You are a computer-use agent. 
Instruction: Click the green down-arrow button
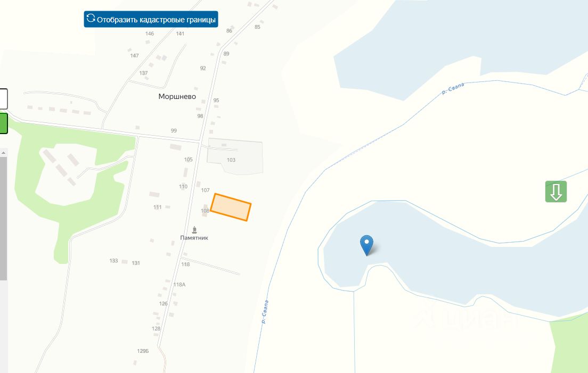[556, 192]
